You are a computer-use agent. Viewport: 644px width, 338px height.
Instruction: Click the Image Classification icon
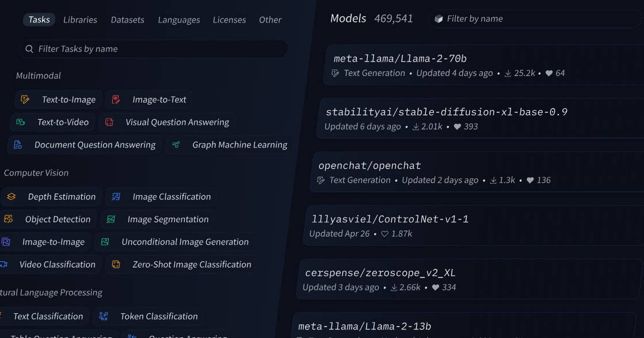coord(116,197)
